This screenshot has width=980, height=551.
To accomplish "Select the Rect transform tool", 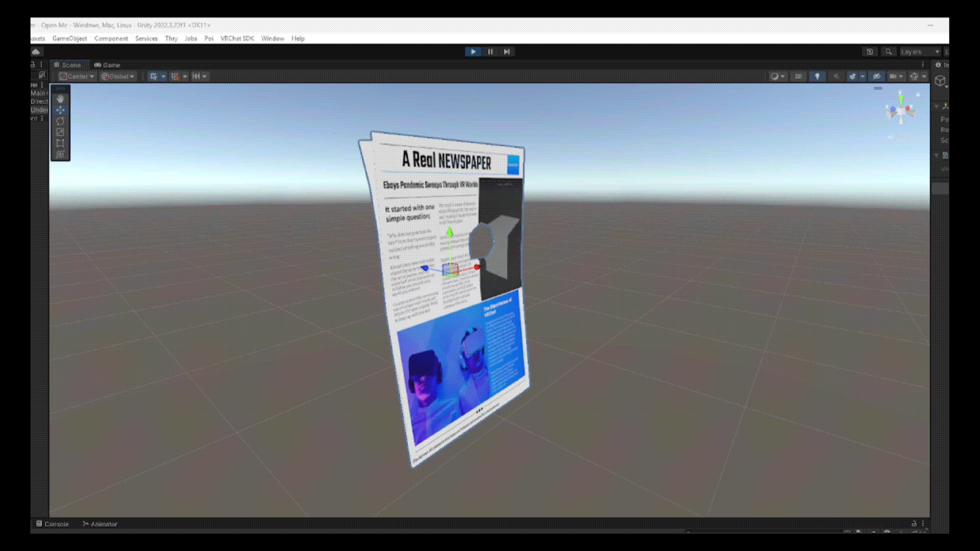I will pos(60,143).
